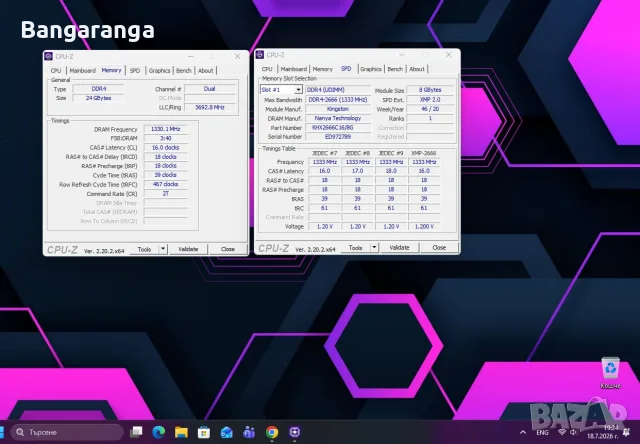
Task: Expand the Slot #1 memory slot dropdown
Action: tap(298, 90)
